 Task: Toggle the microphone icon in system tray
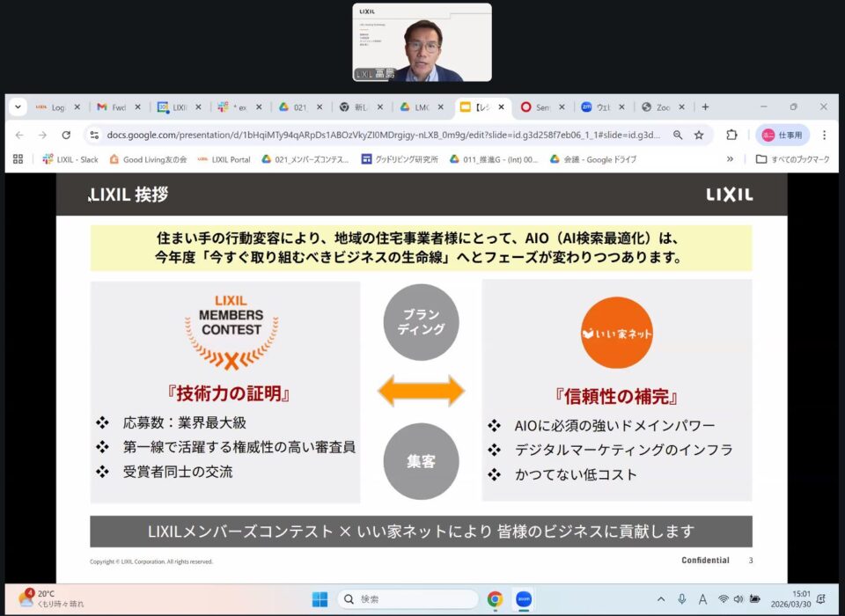[x=681, y=598]
